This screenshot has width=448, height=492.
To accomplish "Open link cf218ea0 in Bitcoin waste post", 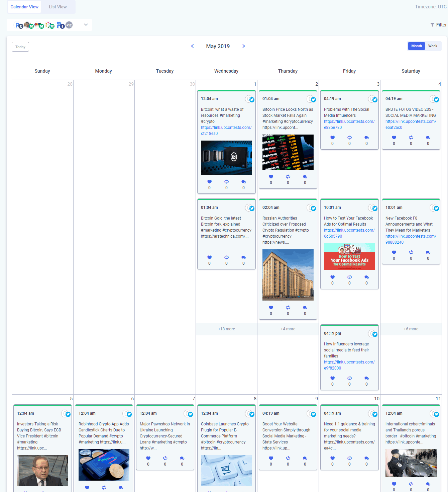I will tap(226, 131).
